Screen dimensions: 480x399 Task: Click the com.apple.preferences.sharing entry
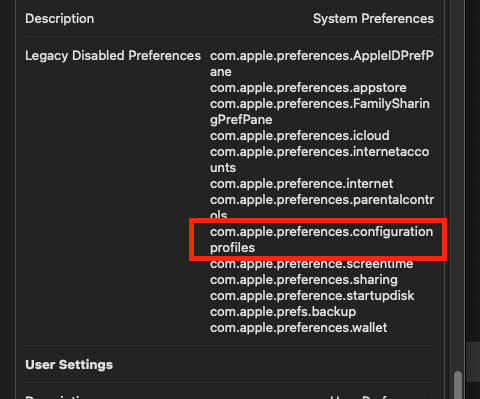coord(304,280)
